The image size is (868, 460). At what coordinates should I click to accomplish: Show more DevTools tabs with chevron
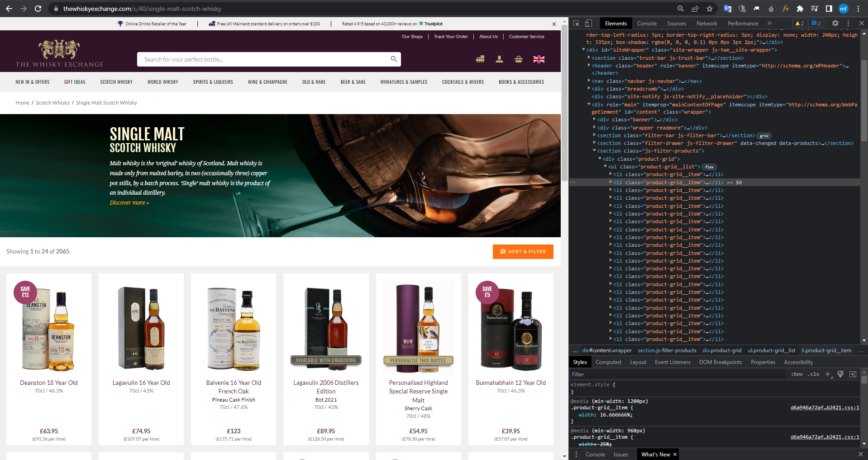769,23
